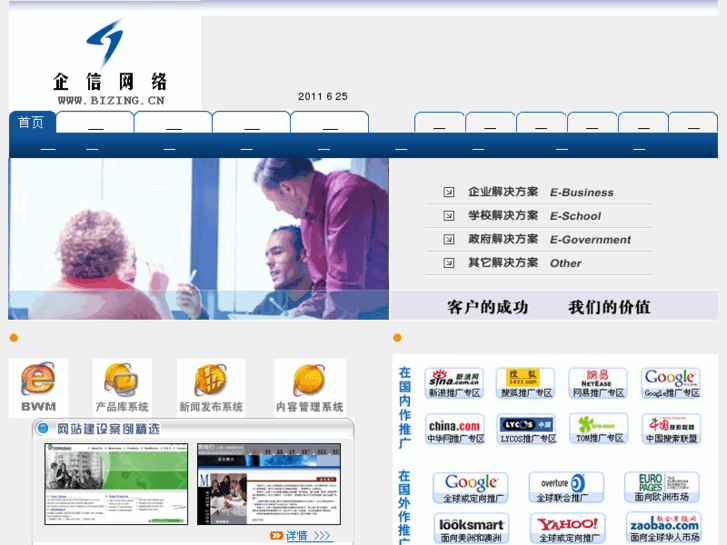
Task: Click arrow icon beside 学校解决方案
Action: point(448,216)
